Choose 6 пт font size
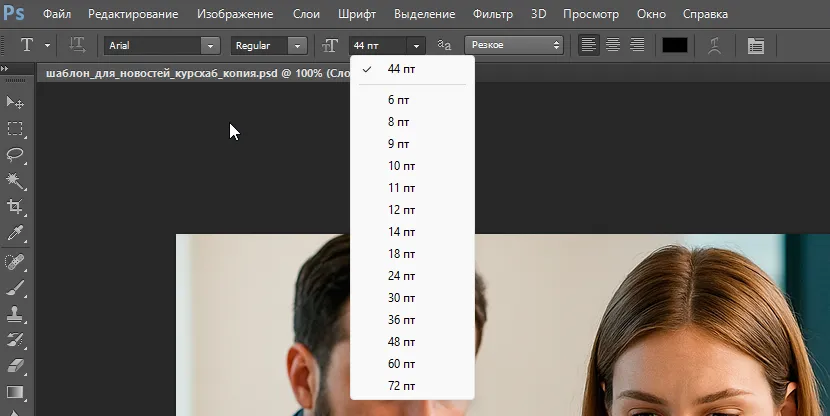This screenshot has height=416, width=830. coord(412,100)
